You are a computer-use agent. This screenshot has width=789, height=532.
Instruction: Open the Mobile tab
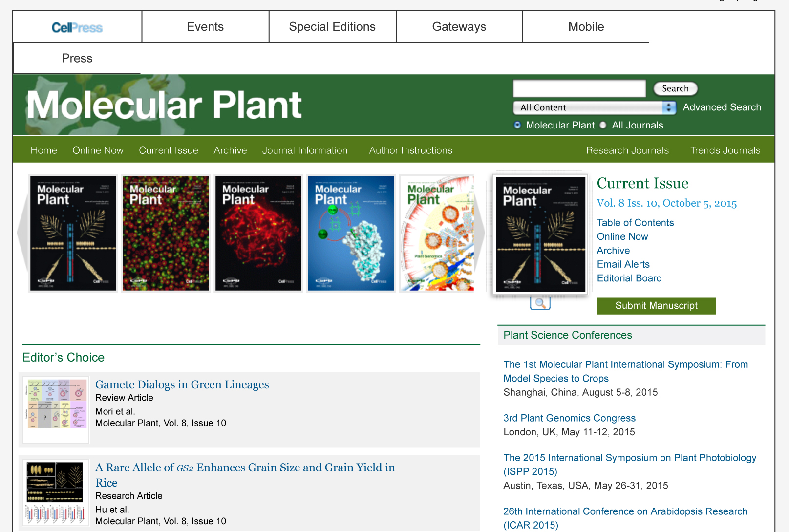(586, 26)
